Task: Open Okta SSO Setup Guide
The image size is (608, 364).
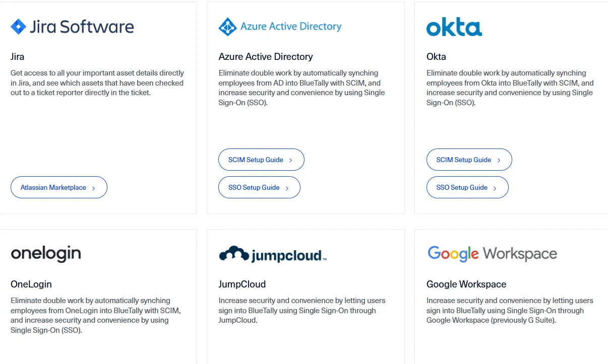Action: click(467, 187)
